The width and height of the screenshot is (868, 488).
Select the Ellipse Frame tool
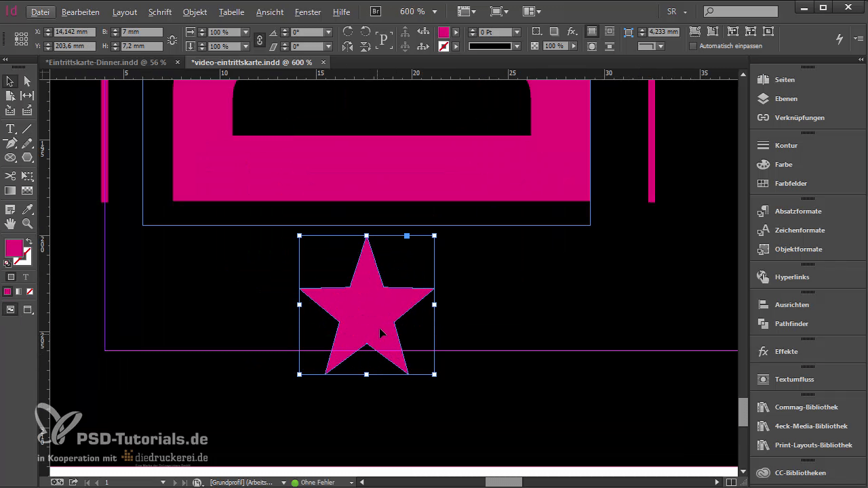click(10, 157)
